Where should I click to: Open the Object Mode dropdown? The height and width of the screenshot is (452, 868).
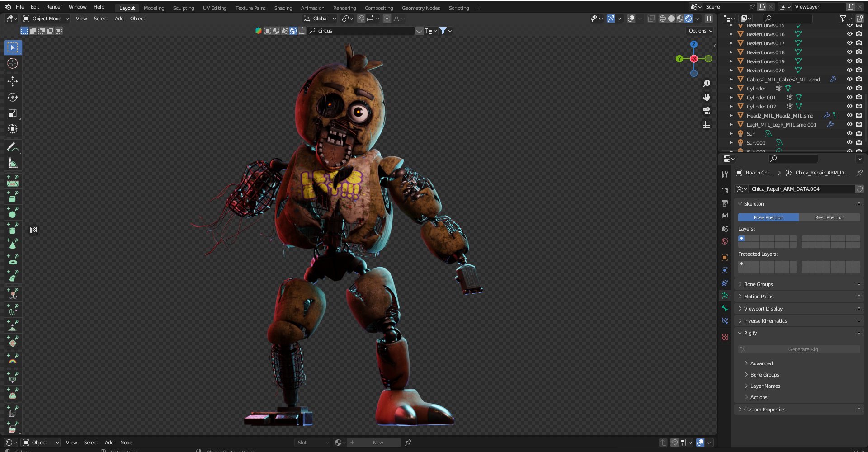point(46,19)
